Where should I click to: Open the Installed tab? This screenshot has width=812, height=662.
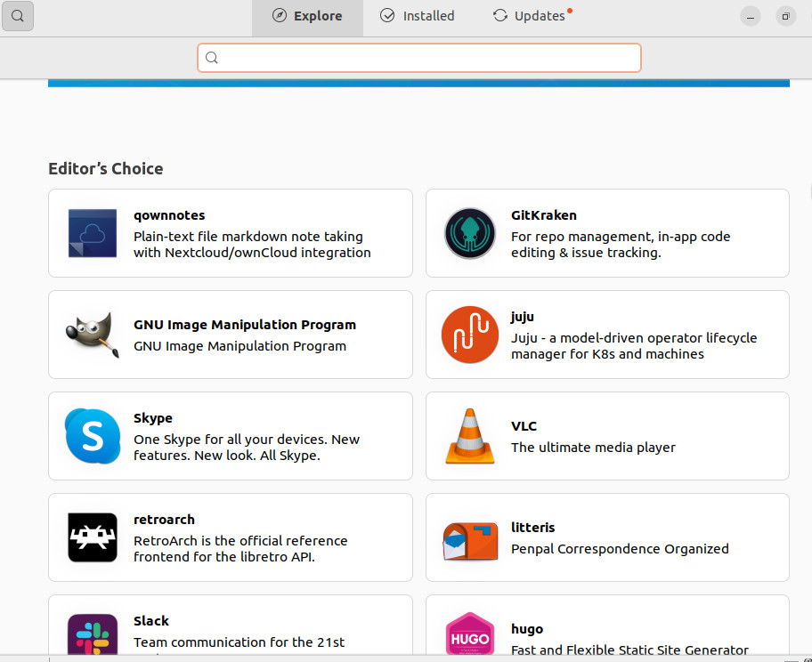click(417, 16)
